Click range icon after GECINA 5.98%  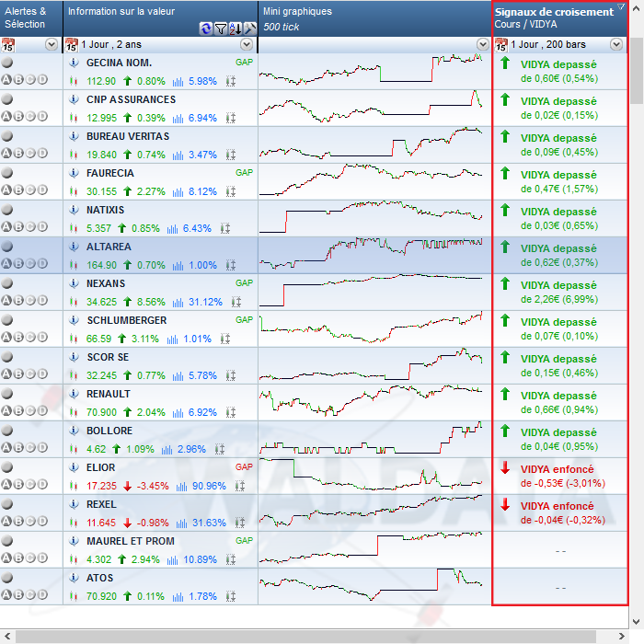pyautogui.click(x=231, y=81)
